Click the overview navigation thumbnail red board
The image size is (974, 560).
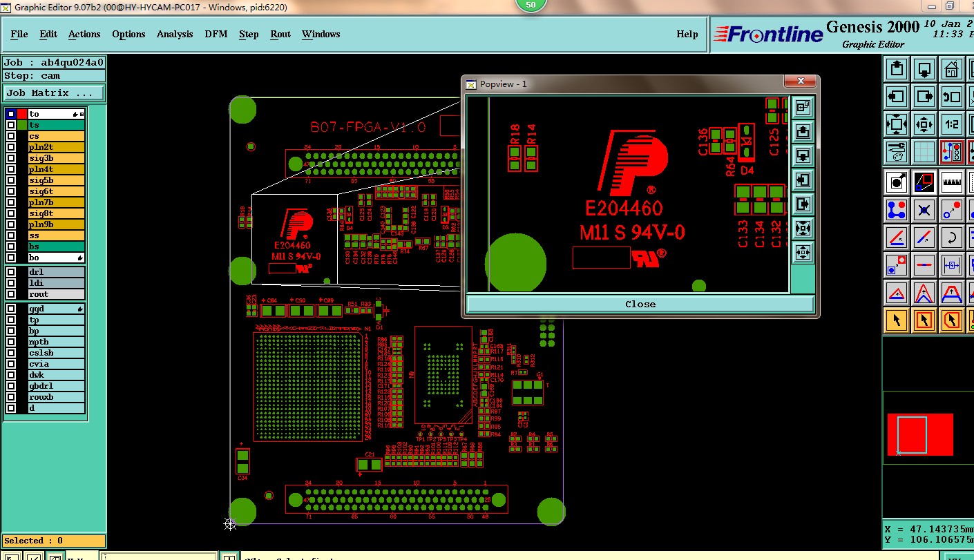pyautogui.click(x=920, y=434)
